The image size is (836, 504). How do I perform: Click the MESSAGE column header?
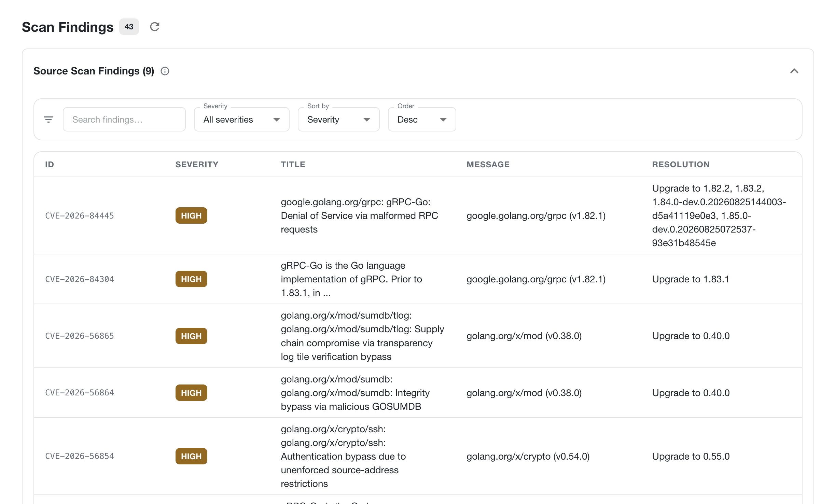click(488, 165)
